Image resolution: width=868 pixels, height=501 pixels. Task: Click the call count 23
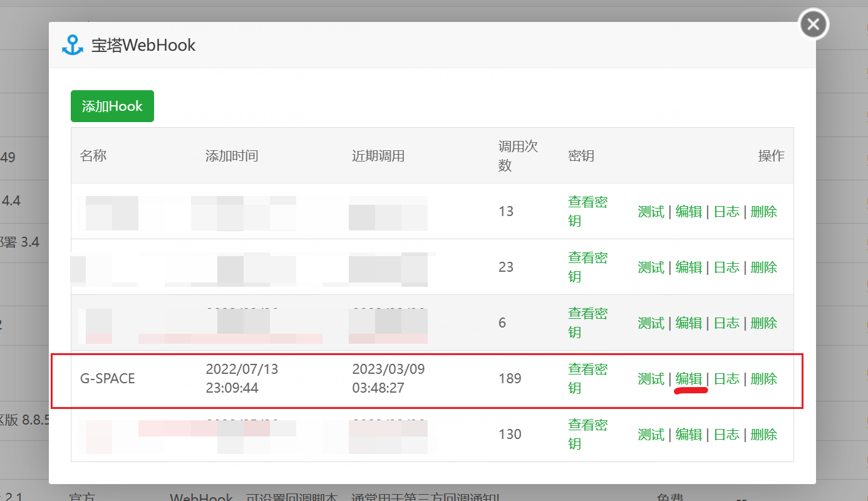coord(506,267)
